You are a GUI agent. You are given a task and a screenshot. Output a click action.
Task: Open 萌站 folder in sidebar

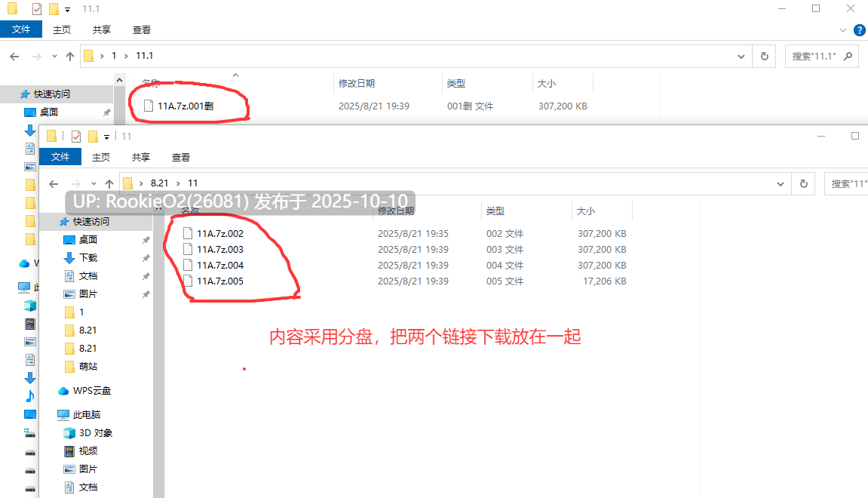(x=88, y=366)
